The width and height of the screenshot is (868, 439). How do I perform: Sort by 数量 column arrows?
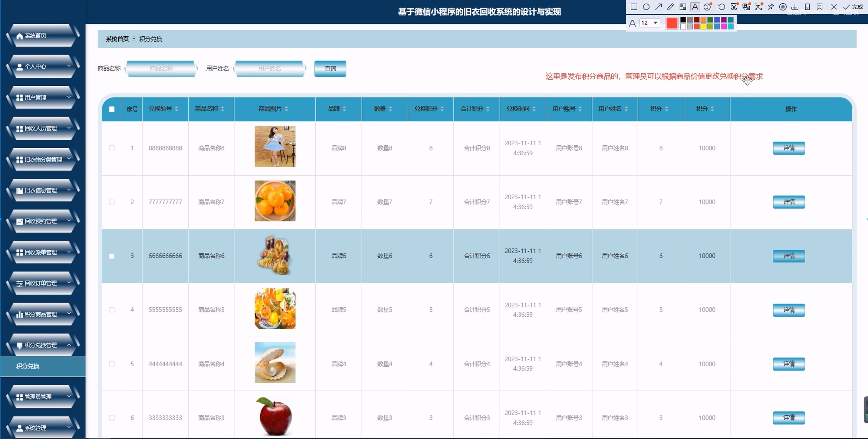(x=390, y=109)
